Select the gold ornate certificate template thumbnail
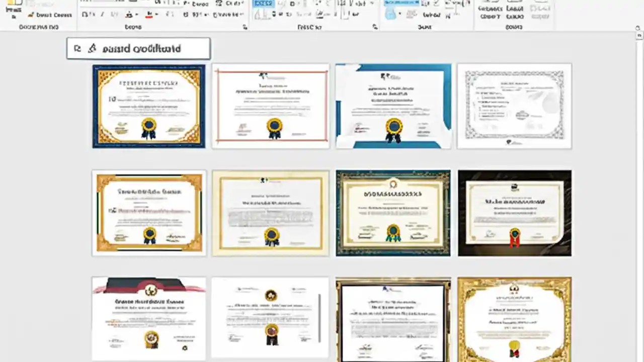Viewport: 644px width, 362px height. pos(148,212)
